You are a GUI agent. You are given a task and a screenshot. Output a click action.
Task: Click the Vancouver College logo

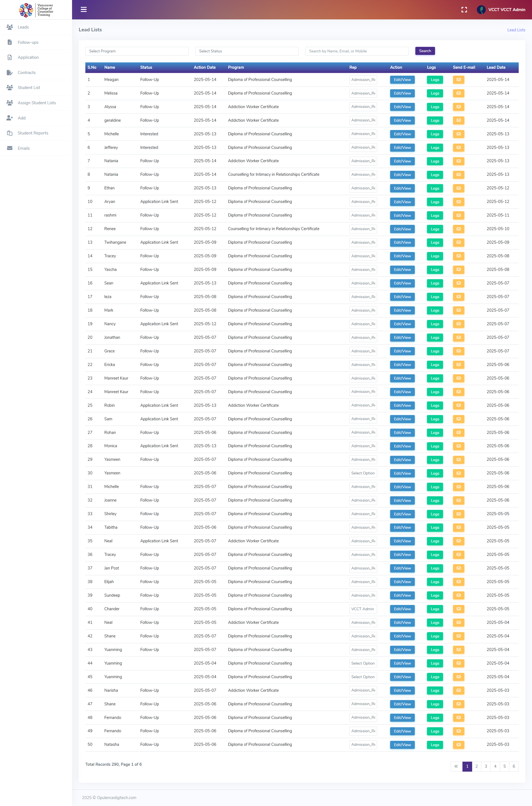tap(36, 10)
